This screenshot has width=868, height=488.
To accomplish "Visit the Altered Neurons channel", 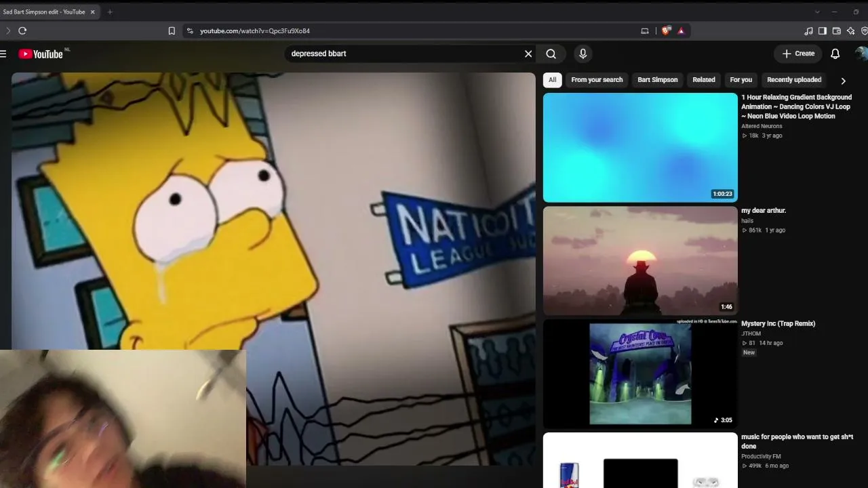I will click(x=762, y=126).
